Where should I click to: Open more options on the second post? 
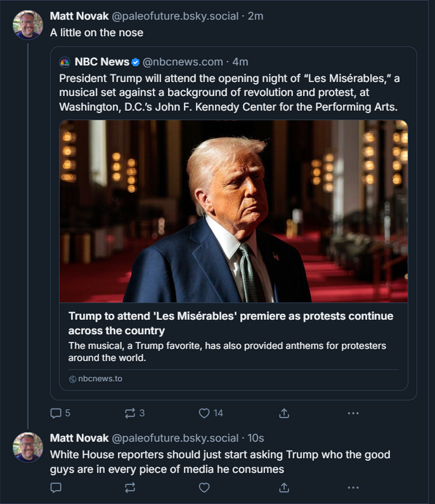(x=353, y=487)
